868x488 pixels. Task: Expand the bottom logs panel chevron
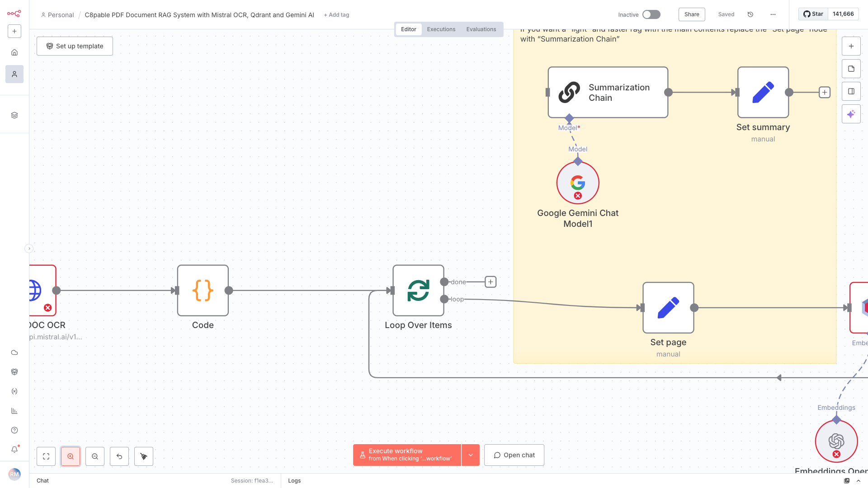(859, 481)
